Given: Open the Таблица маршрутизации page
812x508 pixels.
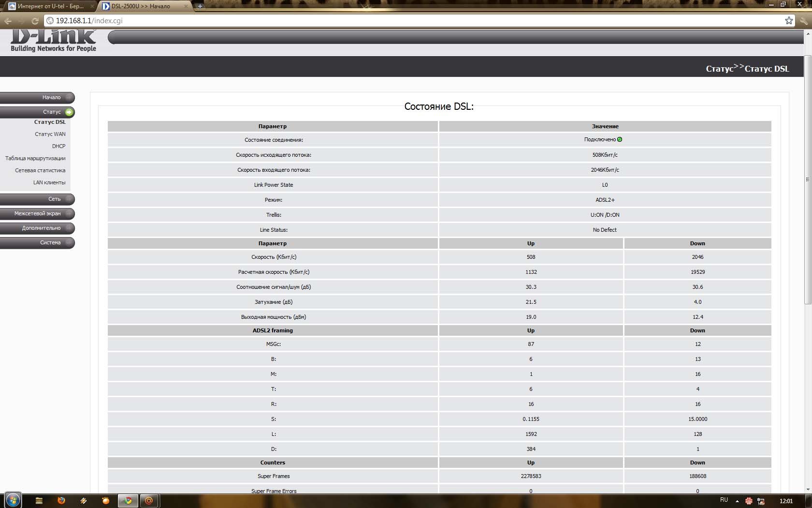Looking at the screenshot, I should point(35,158).
